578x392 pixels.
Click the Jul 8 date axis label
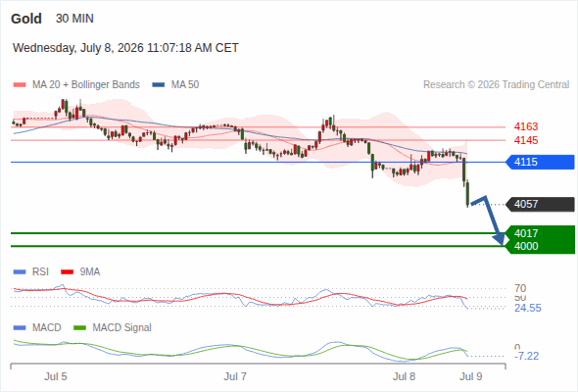(404, 376)
